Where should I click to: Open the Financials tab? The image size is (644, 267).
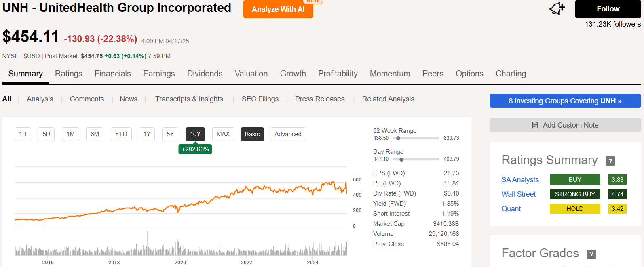pyautogui.click(x=113, y=74)
